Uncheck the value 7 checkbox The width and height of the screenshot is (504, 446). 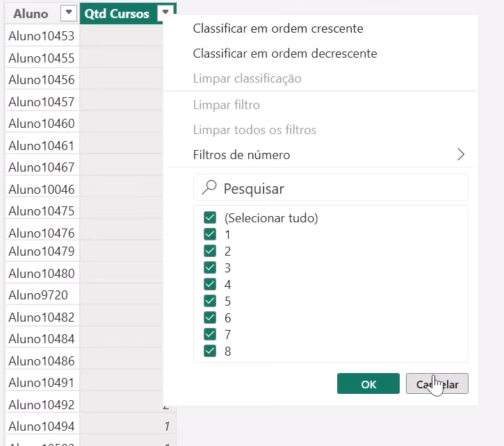pos(210,335)
